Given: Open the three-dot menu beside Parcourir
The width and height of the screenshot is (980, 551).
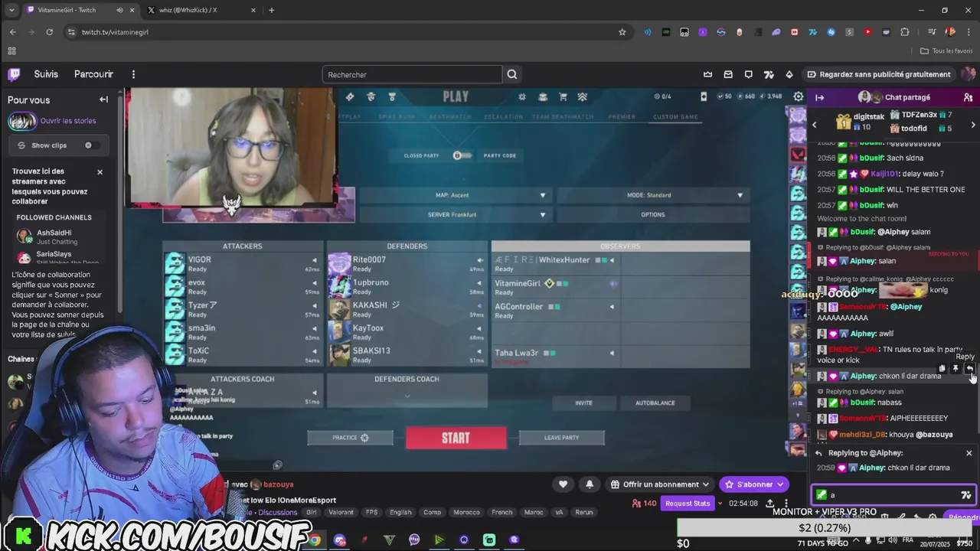Looking at the screenshot, I should pos(133,74).
